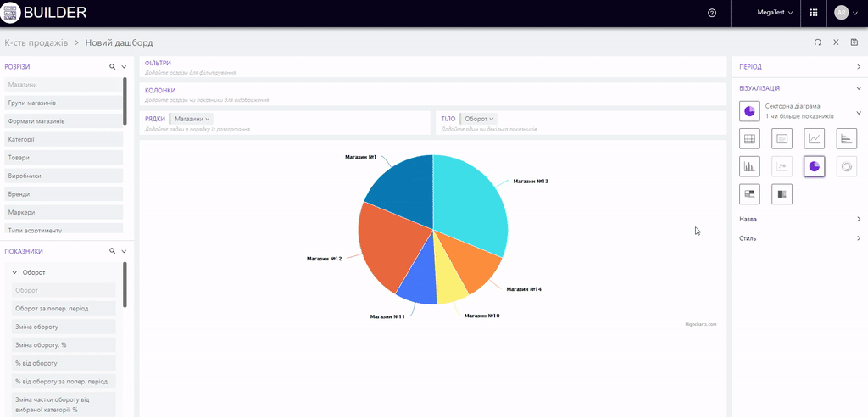Image resolution: width=868 pixels, height=419 pixels.
Task: Open the help question mark icon
Action: pyautogui.click(x=711, y=13)
